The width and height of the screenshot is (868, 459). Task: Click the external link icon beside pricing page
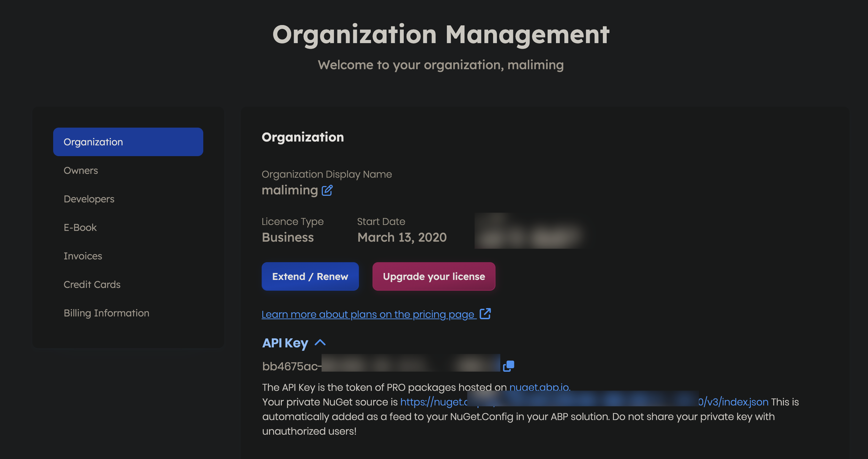click(485, 314)
